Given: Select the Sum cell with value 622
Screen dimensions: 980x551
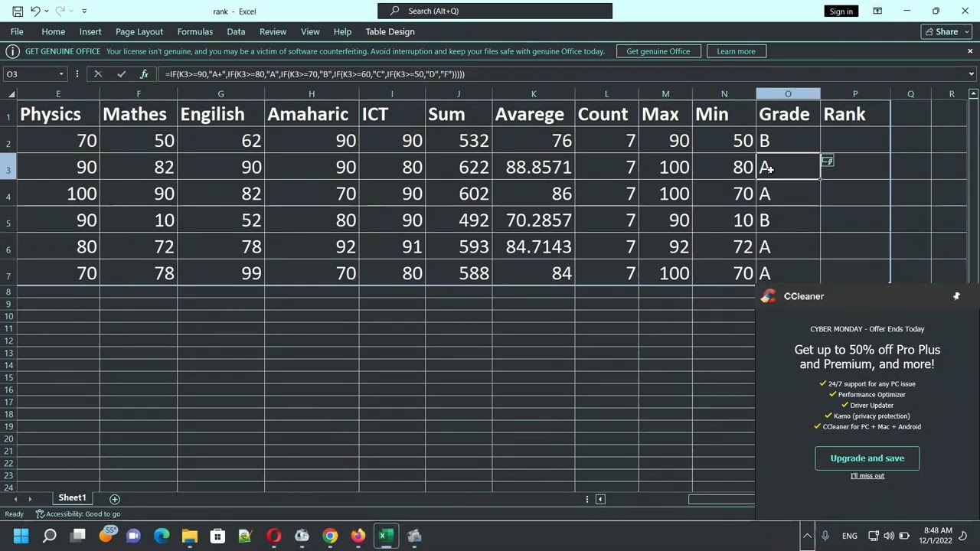Looking at the screenshot, I should click(459, 167).
